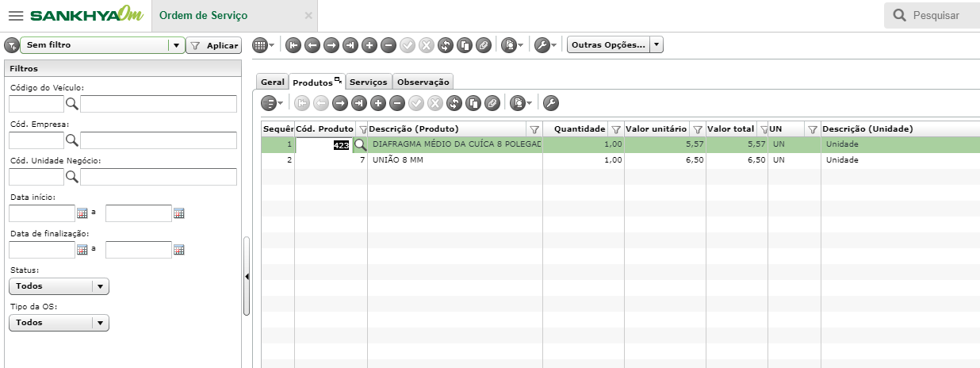The image size is (980, 368).
Task: Delete the service order with main toolbar minus
Action: (x=389, y=45)
